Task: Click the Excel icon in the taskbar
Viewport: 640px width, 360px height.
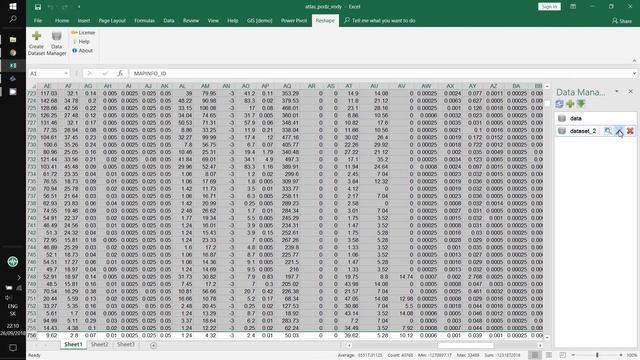Action: (13, 65)
